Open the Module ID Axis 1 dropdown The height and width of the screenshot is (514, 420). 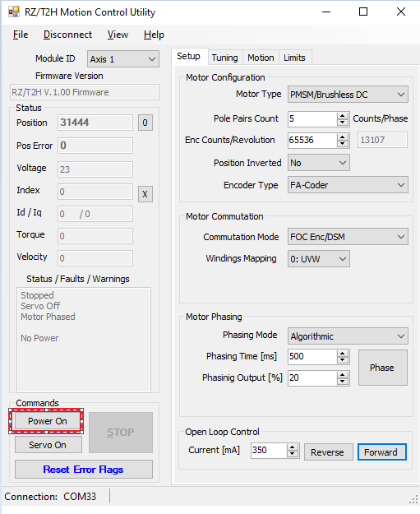point(123,59)
